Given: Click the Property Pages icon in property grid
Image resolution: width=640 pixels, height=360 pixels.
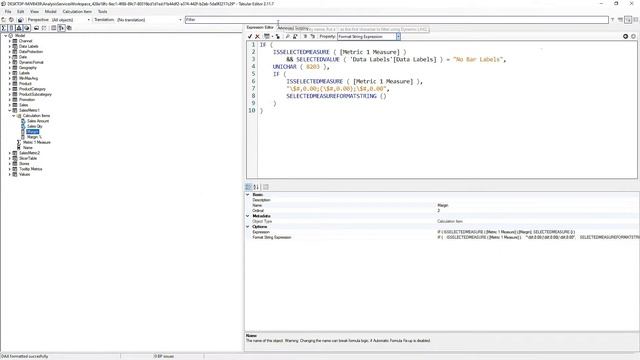Looking at the screenshot, I should click(266, 187).
